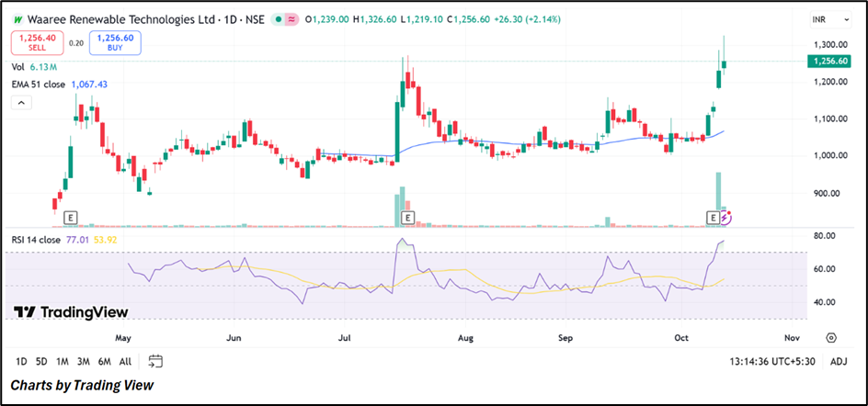
Task: Open the earnings E marker in July
Action: coord(407,218)
